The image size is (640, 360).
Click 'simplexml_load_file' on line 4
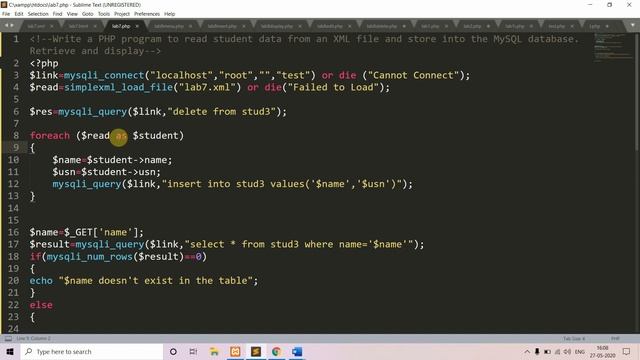[x=118, y=87]
